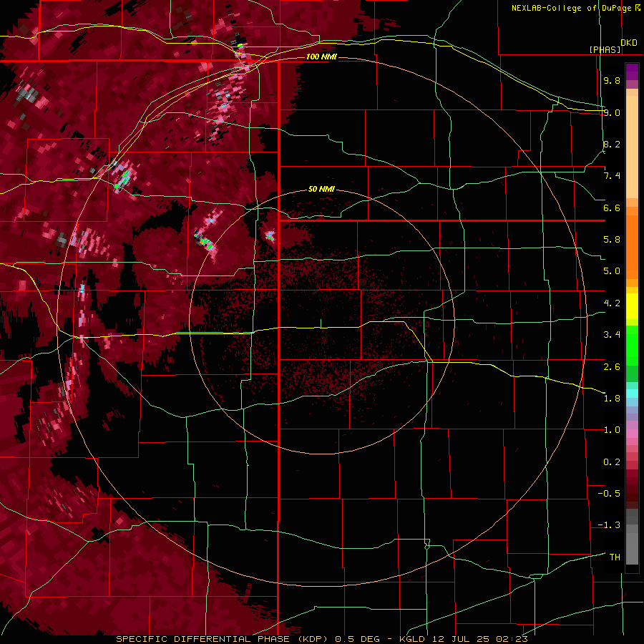Viewport: 644px width, 644px height.
Task: Click the 5.0 scale value
Action: (x=612, y=271)
